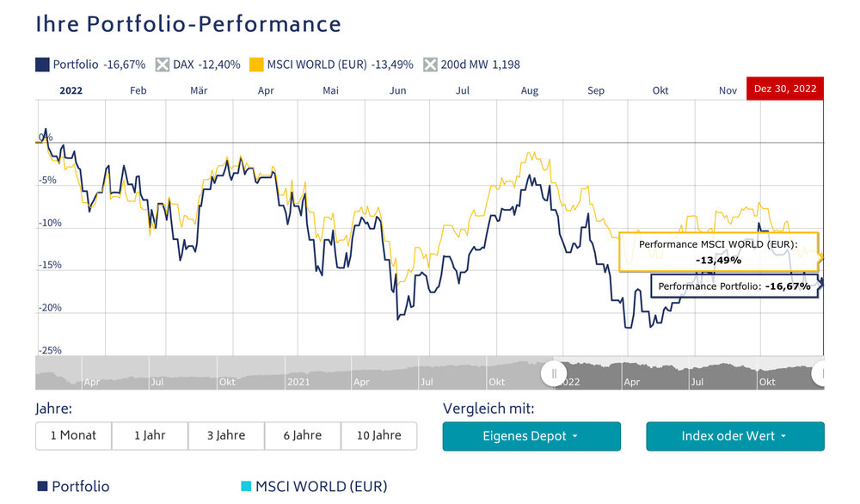Click the 2021 label in navigator
The image size is (860, 504).
pos(298,382)
